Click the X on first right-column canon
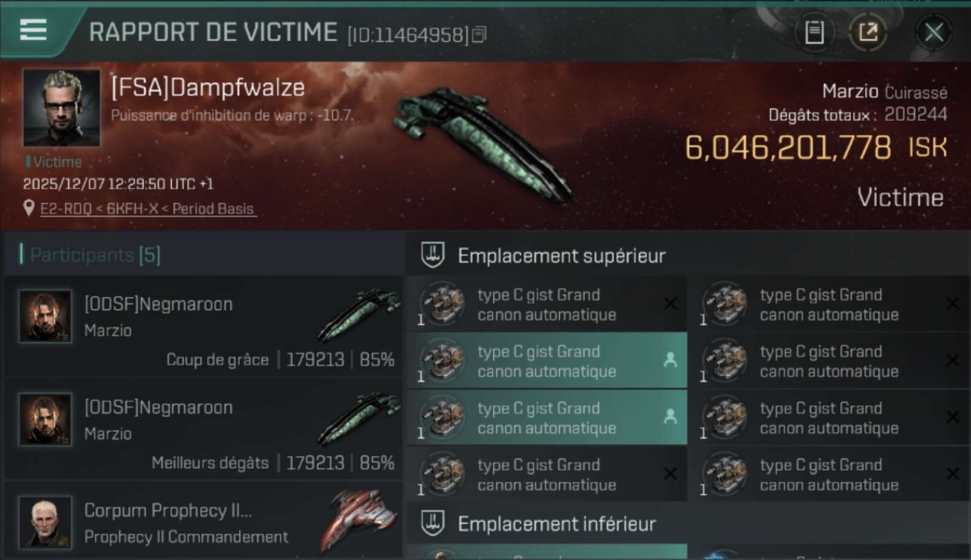 click(x=952, y=303)
